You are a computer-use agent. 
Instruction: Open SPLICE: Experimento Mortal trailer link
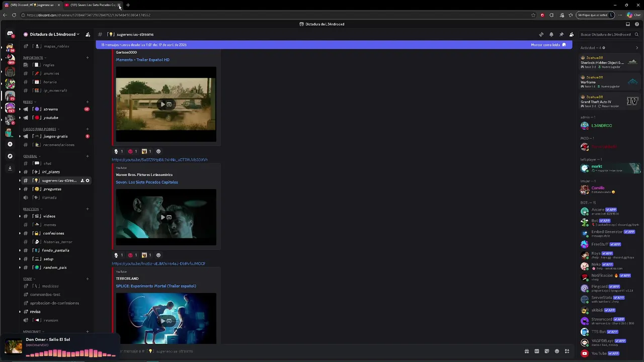click(156, 286)
